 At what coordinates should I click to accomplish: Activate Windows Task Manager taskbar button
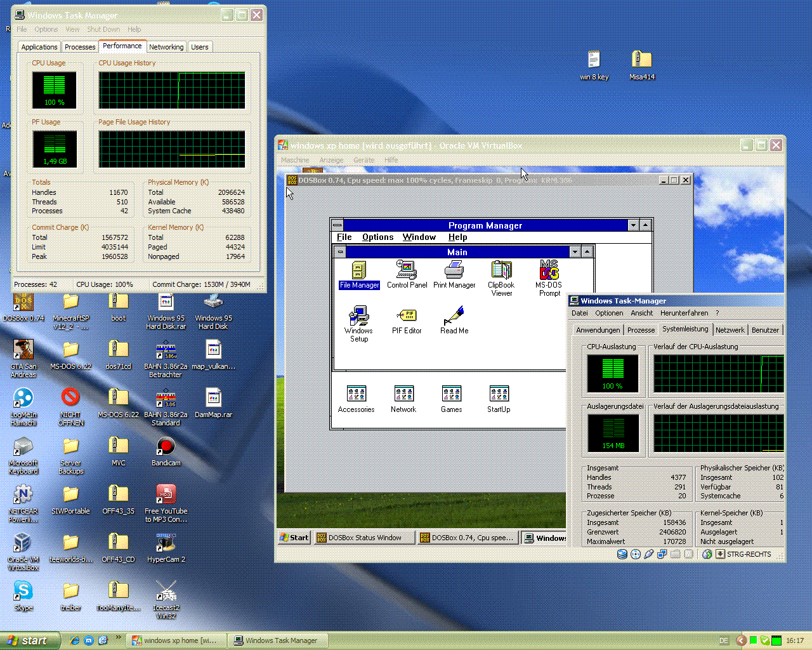278,640
